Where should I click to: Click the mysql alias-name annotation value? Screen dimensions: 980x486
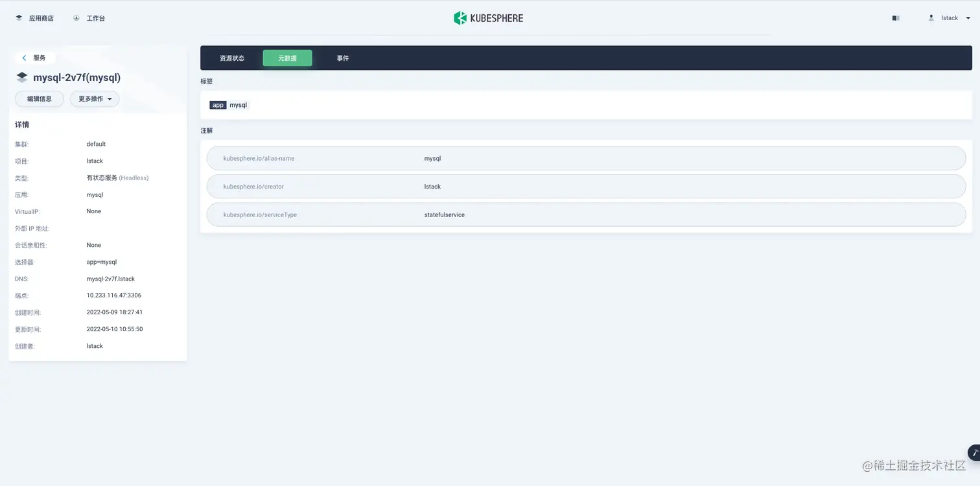[x=432, y=158]
